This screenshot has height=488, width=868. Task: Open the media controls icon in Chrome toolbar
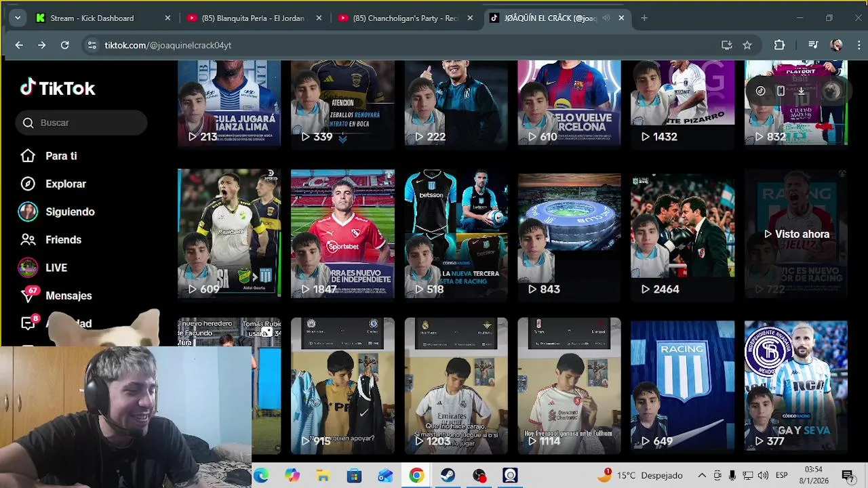pyautogui.click(x=813, y=45)
